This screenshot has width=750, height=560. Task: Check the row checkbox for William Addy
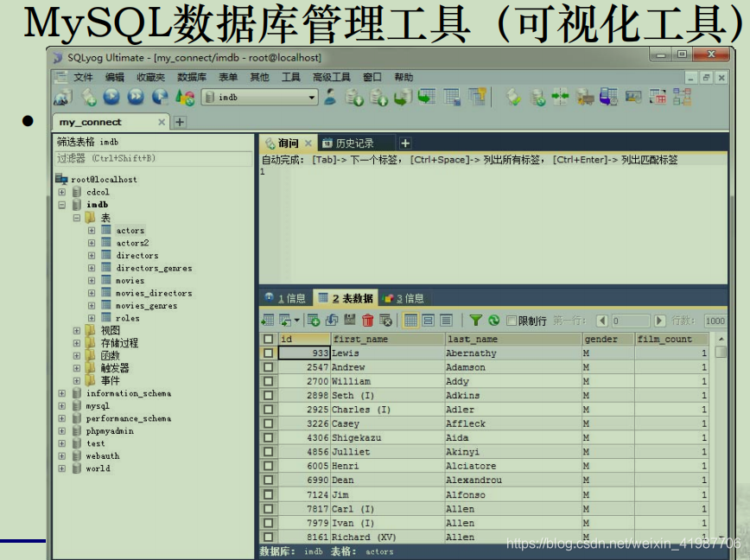click(x=269, y=381)
